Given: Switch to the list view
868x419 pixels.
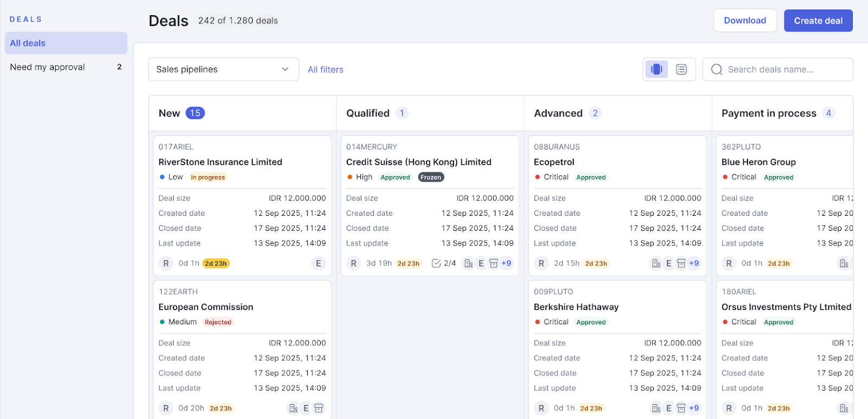Looking at the screenshot, I should [x=681, y=69].
